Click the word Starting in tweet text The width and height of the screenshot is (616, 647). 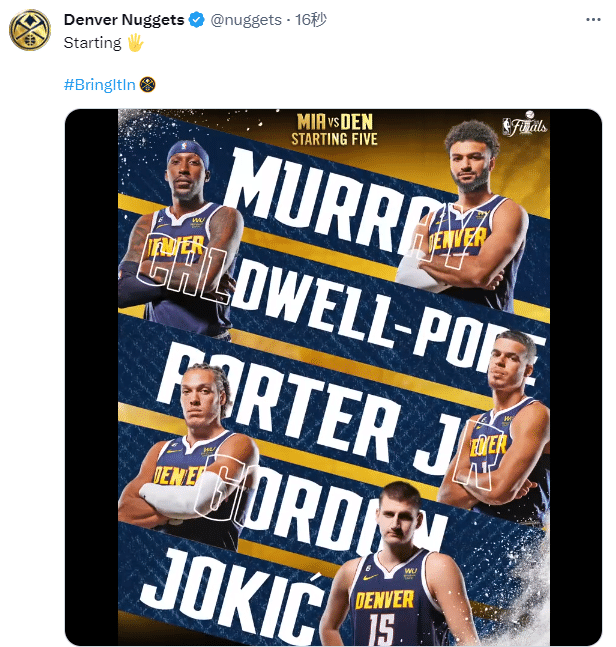pos(92,43)
